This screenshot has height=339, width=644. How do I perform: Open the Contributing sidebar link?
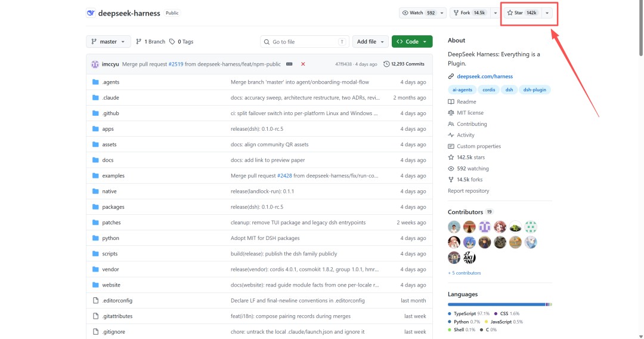pyautogui.click(x=472, y=124)
